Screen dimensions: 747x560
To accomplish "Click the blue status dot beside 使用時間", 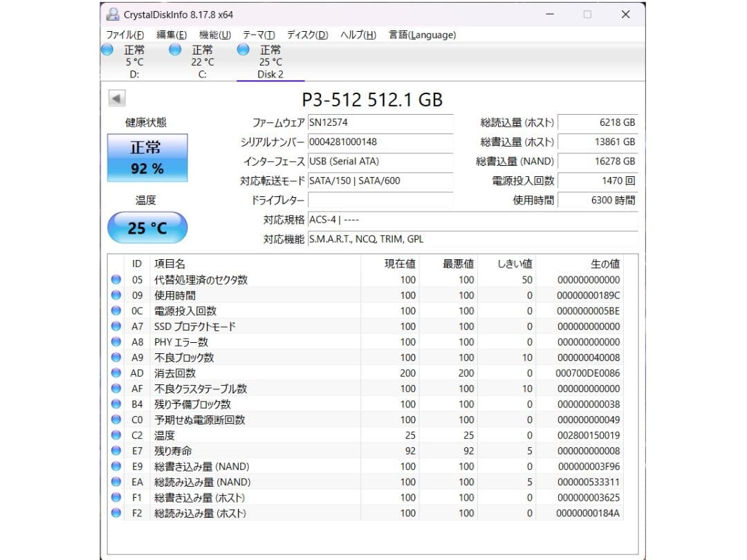I will coord(115,295).
